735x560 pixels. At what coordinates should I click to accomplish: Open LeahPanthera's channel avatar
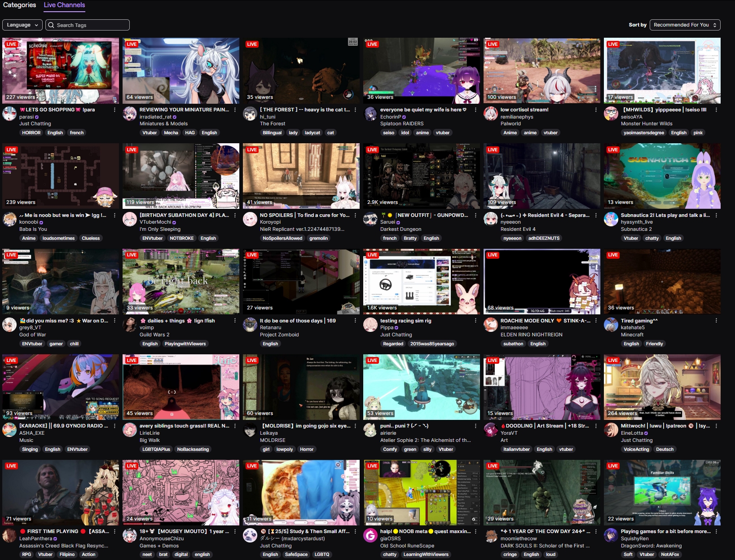9,535
